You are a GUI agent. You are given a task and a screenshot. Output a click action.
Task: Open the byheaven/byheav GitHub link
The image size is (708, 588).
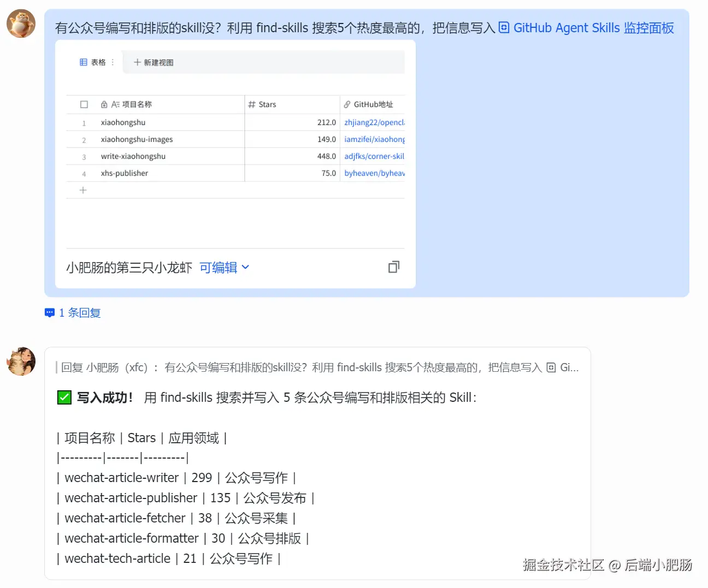click(x=374, y=173)
